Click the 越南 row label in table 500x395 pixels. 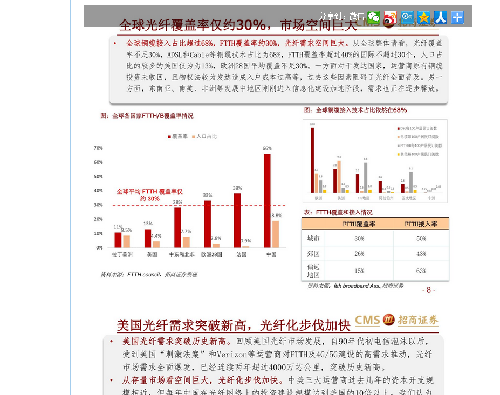(x=313, y=238)
